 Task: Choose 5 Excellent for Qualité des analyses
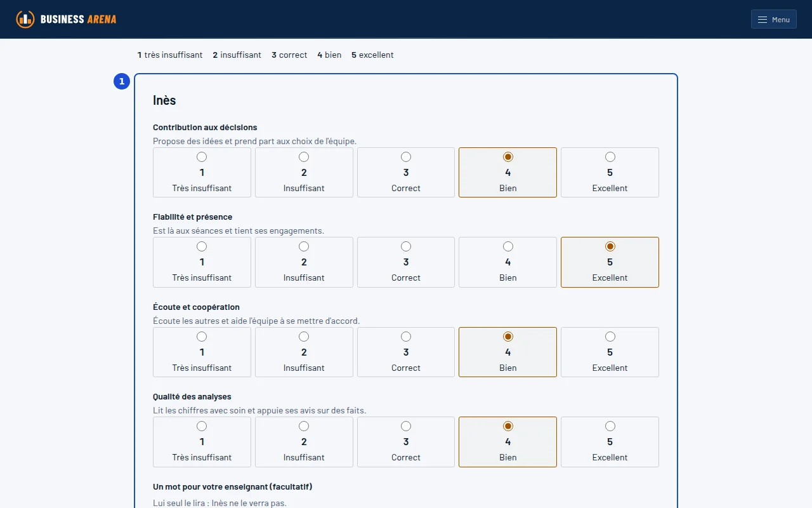pyautogui.click(x=610, y=442)
